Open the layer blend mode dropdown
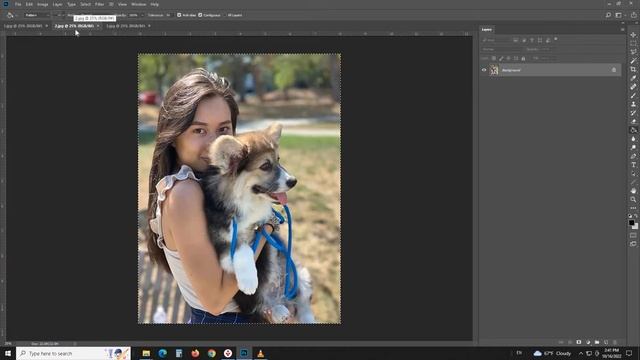This screenshot has height=360, width=640. coord(502,49)
